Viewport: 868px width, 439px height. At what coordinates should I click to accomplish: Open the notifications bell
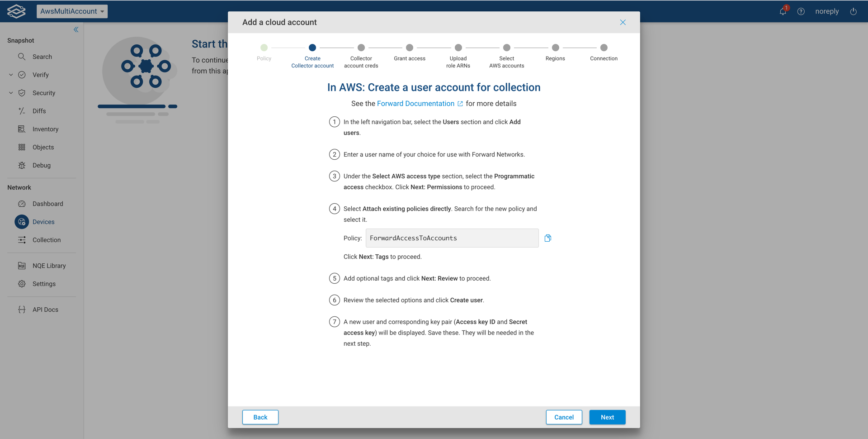tap(783, 11)
